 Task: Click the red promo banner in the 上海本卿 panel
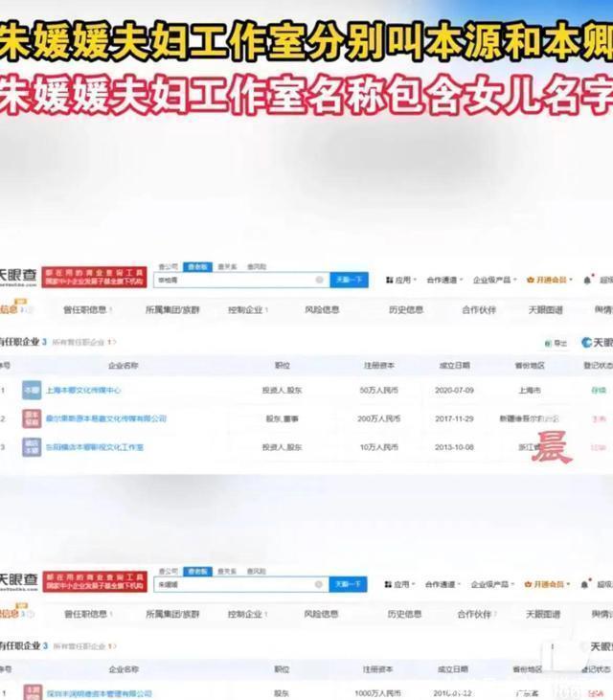tap(94, 278)
